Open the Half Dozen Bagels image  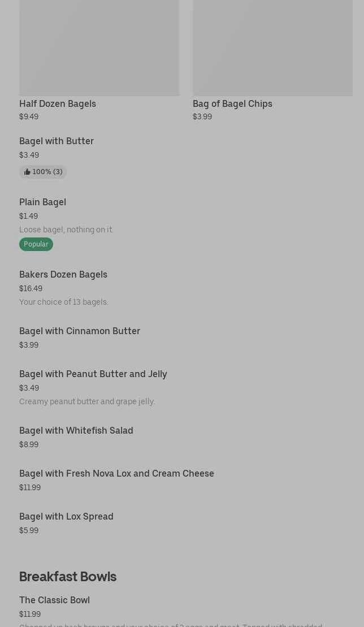(x=99, y=48)
